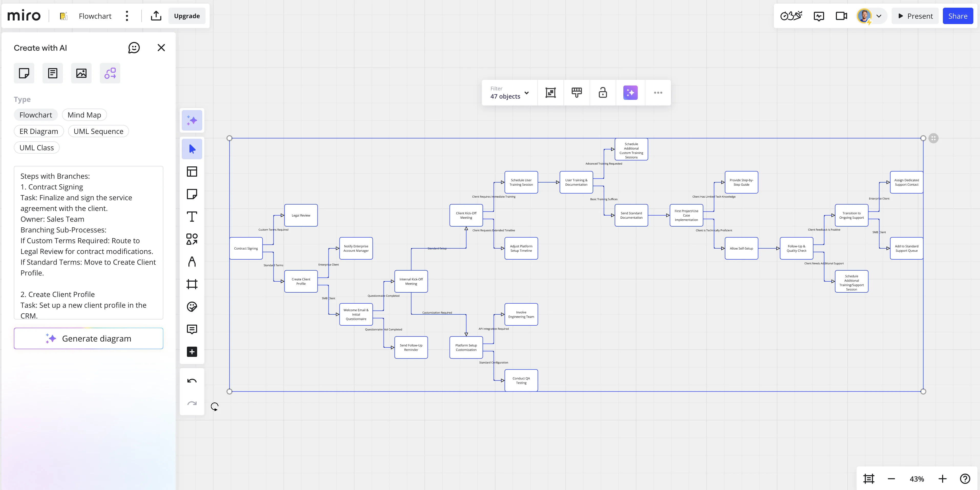Choose the Mind Map type
Viewport: 980px width, 490px height.
(x=84, y=115)
